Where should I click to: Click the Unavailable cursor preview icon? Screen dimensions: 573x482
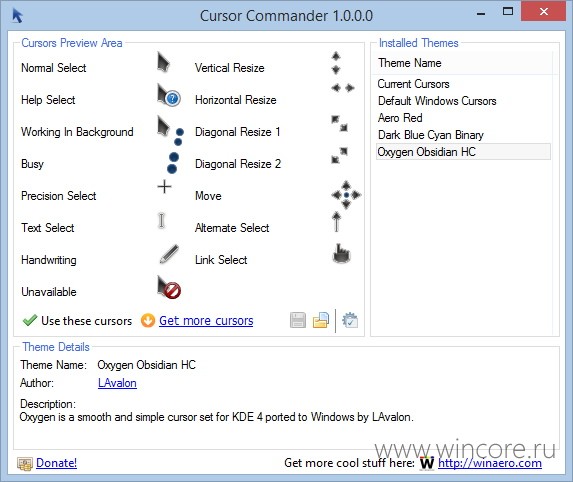pyautogui.click(x=169, y=287)
